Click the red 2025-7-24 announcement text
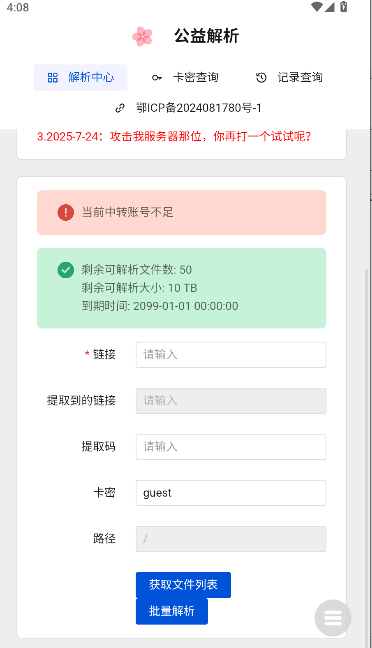This screenshot has width=372, height=648. (174, 136)
